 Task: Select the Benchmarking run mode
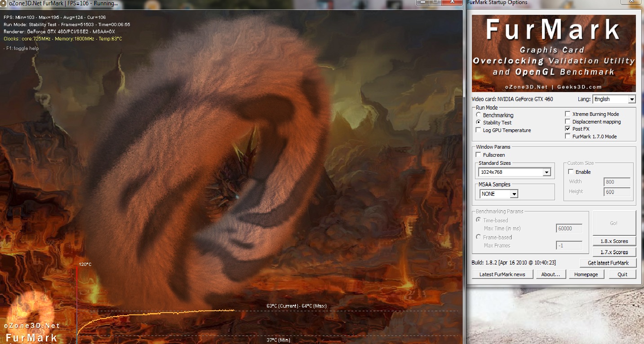tap(479, 115)
